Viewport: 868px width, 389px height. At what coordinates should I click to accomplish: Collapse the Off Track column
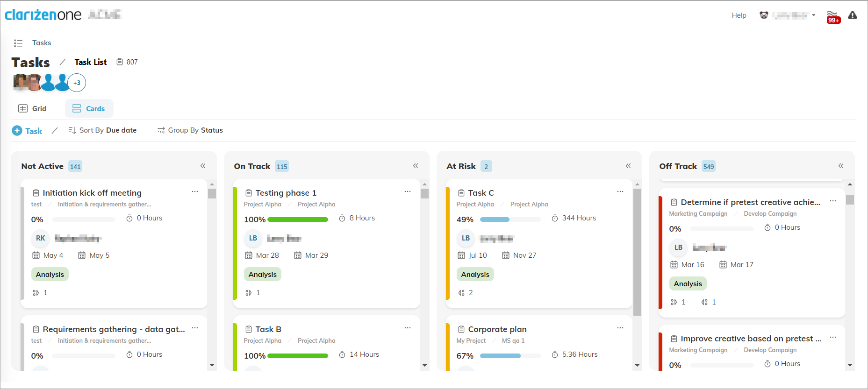point(841,166)
